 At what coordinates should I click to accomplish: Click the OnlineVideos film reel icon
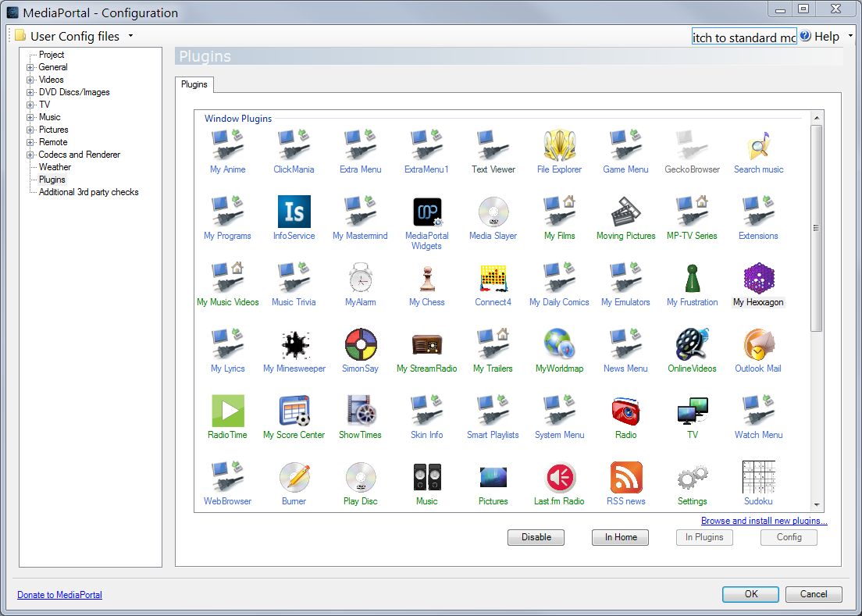pyautogui.click(x=692, y=344)
